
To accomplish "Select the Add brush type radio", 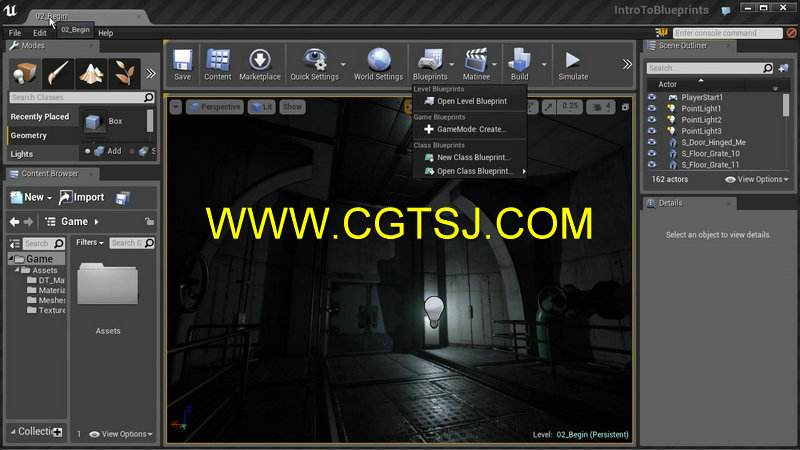I will 87,151.
